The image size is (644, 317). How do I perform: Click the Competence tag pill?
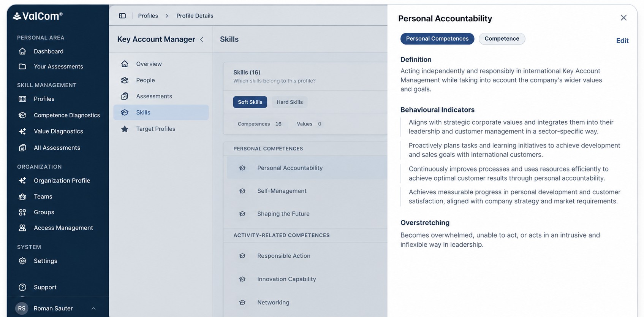pyautogui.click(x=502, y=39)
